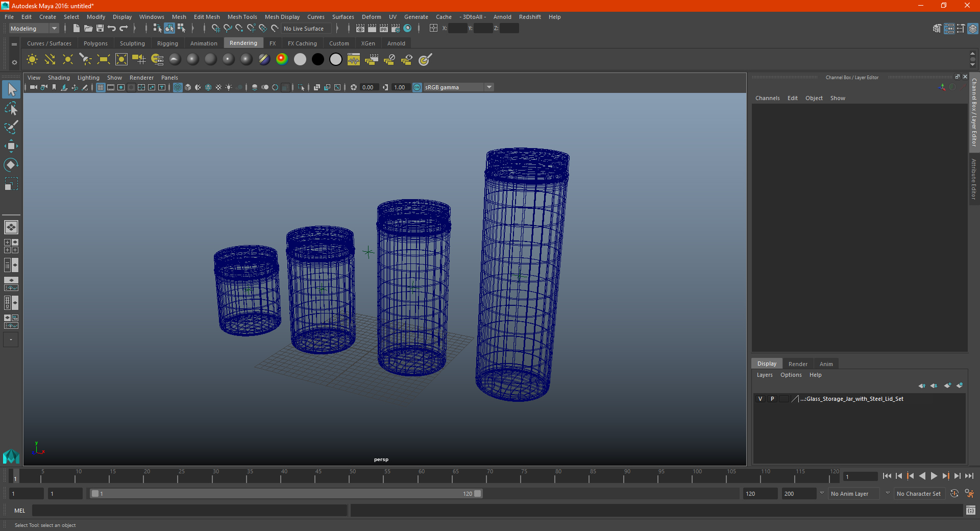Activate the Paint selection tool
The width and height of the screenshot is (980, 531).
[11, 127]
